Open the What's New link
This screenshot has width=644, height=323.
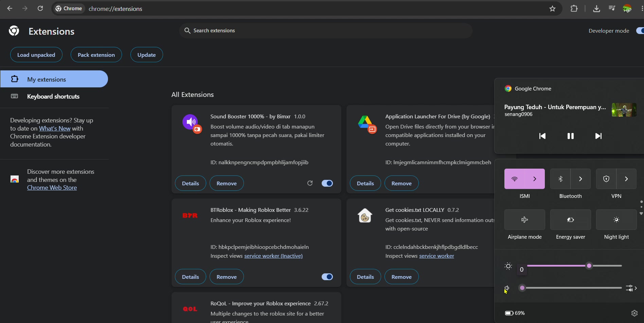(x=55, y=129)
